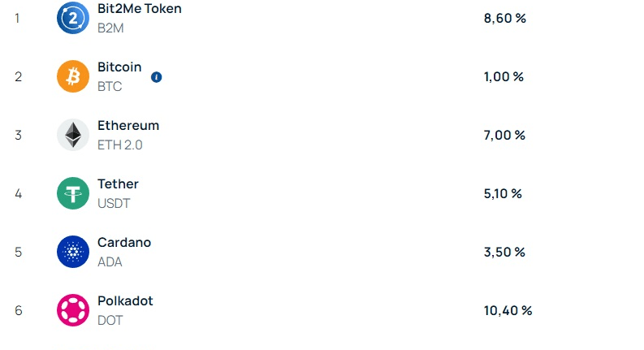The width and height of the screenshot is (644, 350).
Task: Select the Ethereum coin name
Action: (128, 126)
